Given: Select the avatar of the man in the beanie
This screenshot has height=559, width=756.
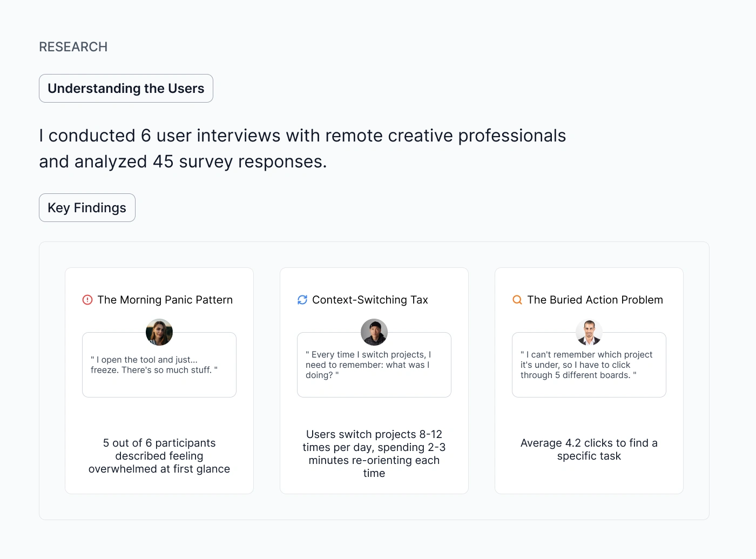Looking at the screenshot, I should pos(374,332).
